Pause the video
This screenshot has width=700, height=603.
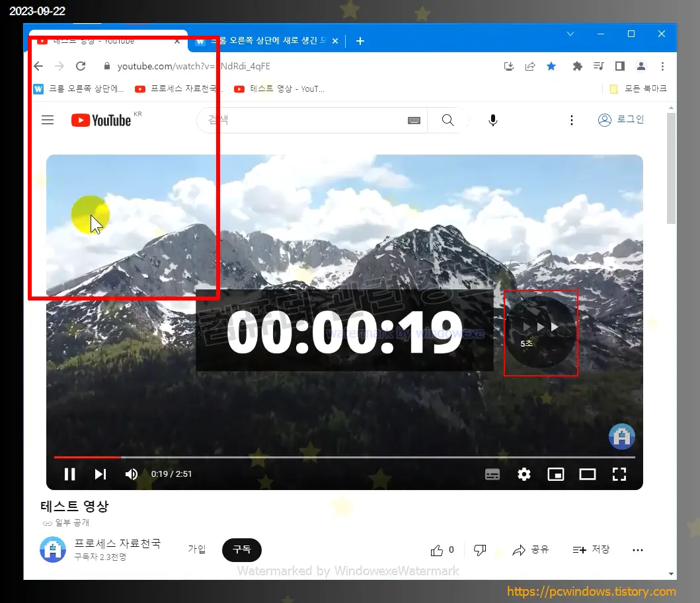(69, 474)
